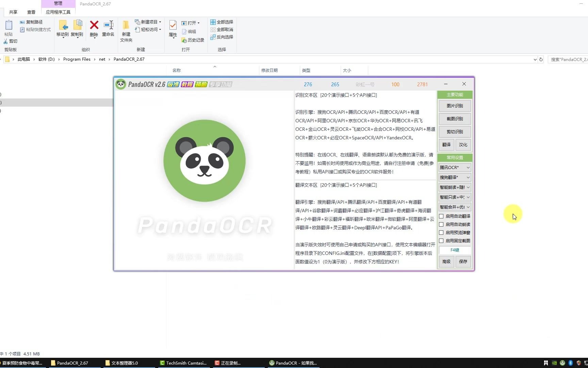Screen dimensions: 588x368
Task: Click the Rename (重命名) icon
Action: point(109,25)
